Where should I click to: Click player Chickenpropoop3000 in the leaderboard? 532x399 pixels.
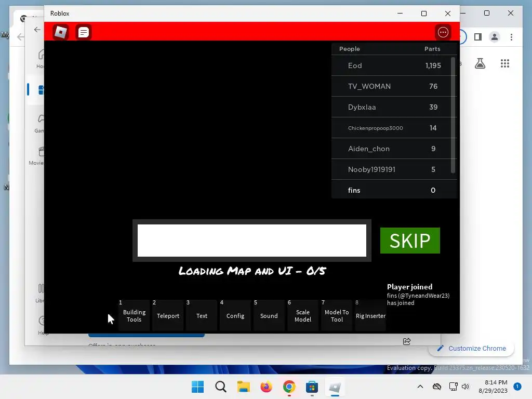point(394,128)
